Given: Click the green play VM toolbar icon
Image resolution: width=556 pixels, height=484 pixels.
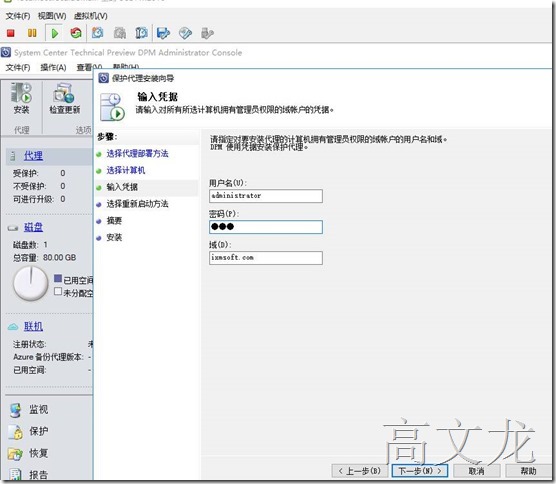Looking at the screenshot, I should coord(55,33).
